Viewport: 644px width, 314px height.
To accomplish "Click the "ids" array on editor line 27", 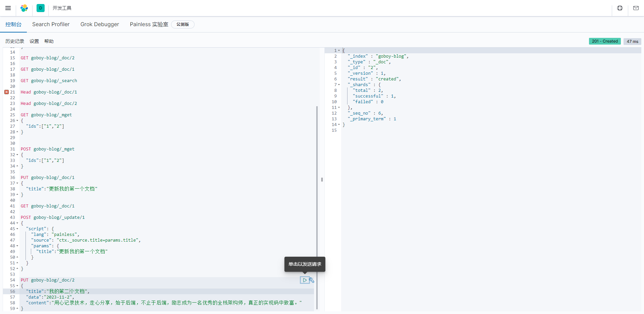I will (x=45, y=126).
